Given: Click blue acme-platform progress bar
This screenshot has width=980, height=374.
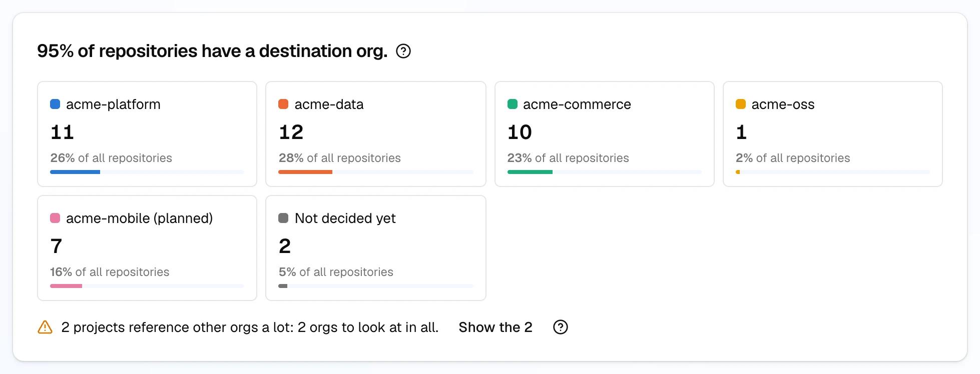Looking at the screenshot, I should point(147,172).
